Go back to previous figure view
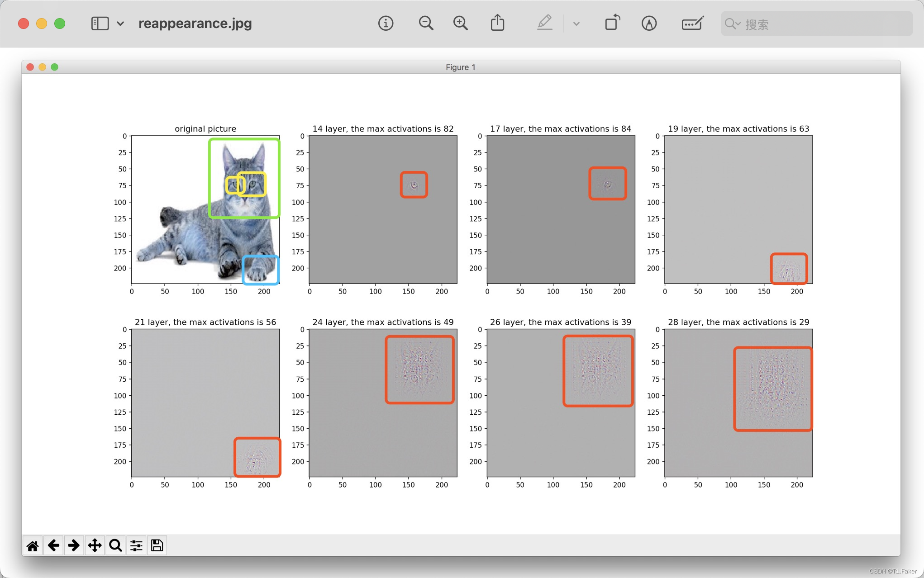Viewport: 924px width, 578px height. pyautogui.click(x=53, y=546)
